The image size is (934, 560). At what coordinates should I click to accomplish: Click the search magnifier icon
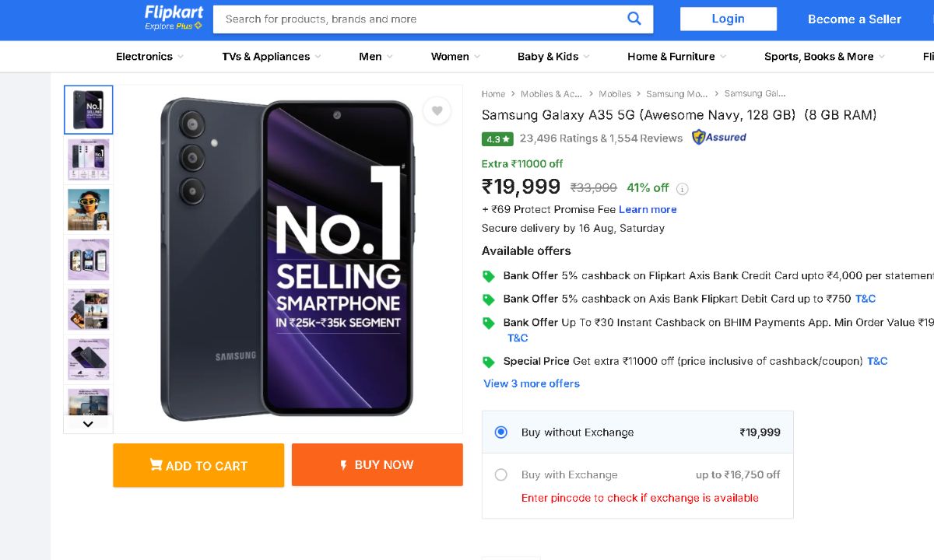[x=634, y=19]
